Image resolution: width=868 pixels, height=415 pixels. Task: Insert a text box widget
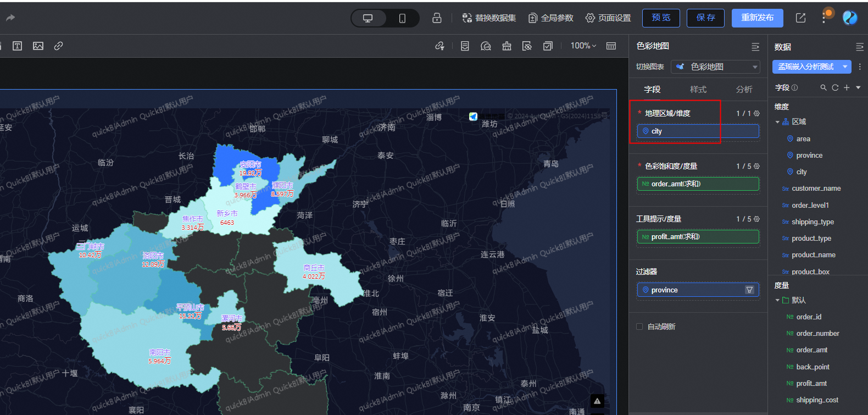[18, 46]
